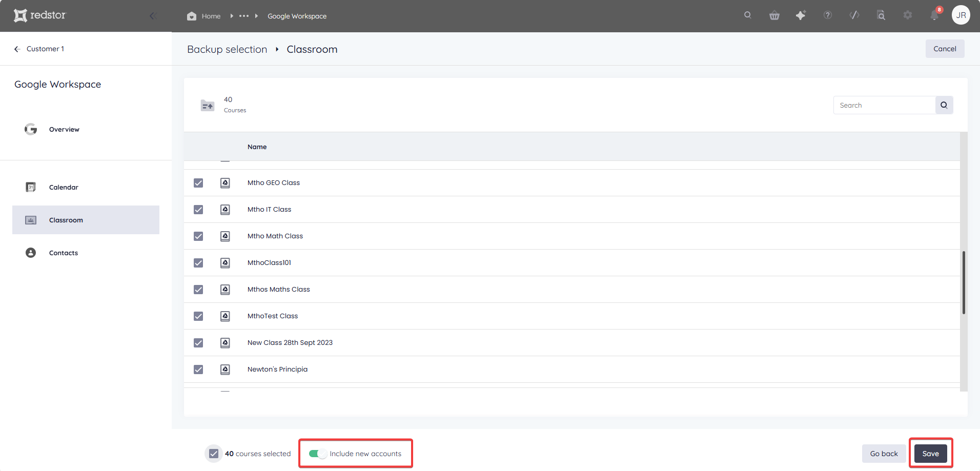
Task: Uncheck the Mthos Maths Class checkbox
Action: coord(198,290)
